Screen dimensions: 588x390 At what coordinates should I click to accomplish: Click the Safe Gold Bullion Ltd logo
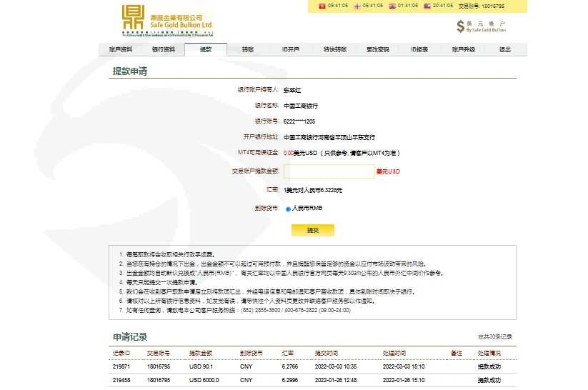tap(167, 21)
